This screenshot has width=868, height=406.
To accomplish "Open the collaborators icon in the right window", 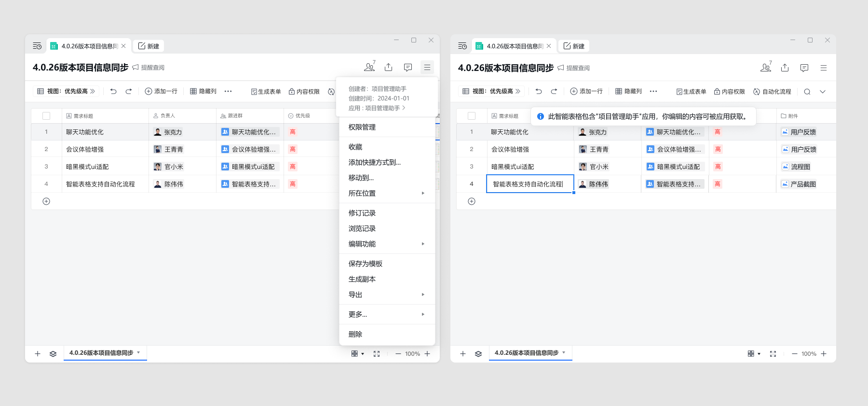I will point(765,68).
